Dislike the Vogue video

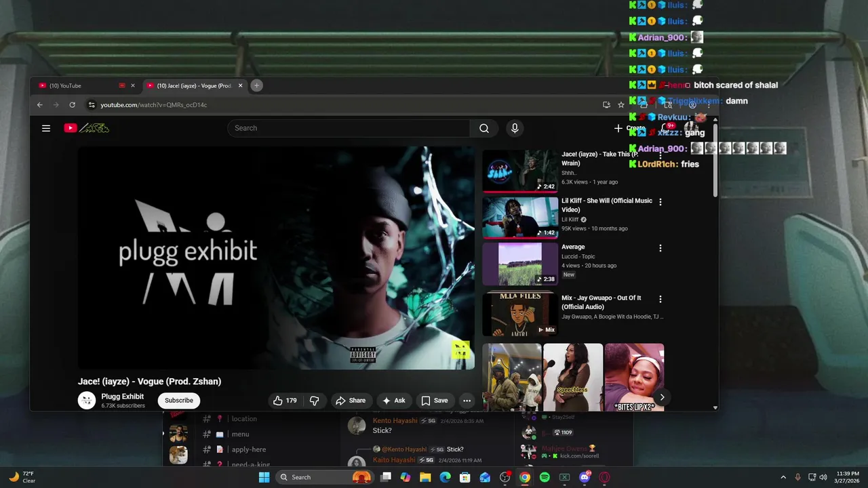(x=315, y=401)
